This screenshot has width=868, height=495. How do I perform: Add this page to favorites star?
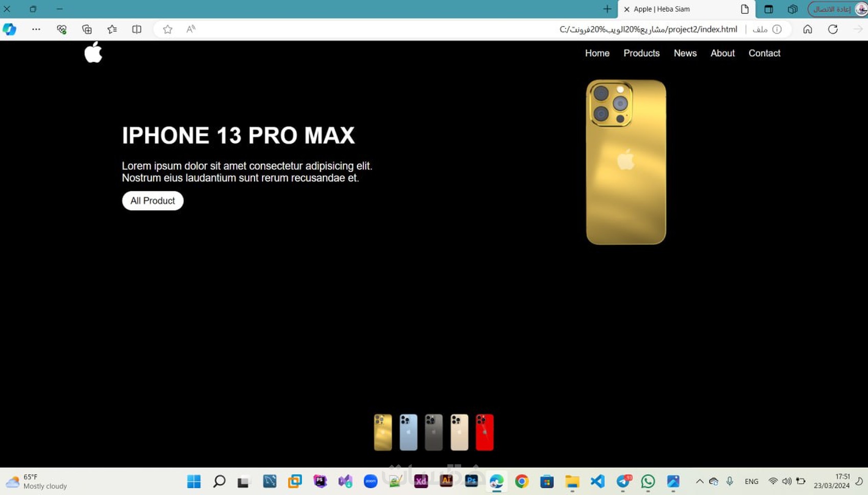[x=167, y=29]
